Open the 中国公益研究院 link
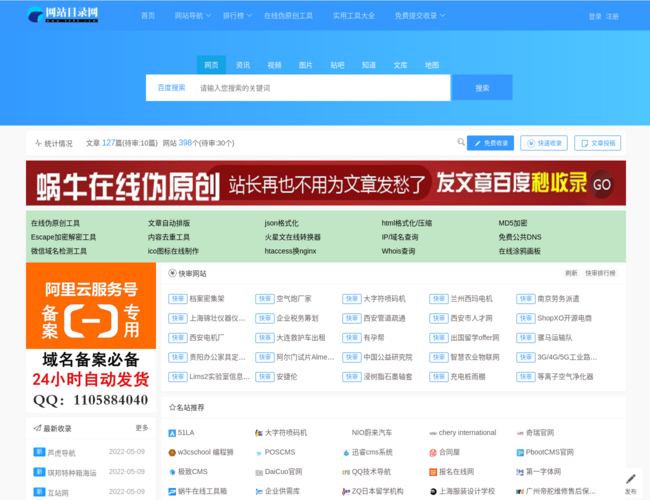The width and height of the screenshot is (650, 500). tap(388, 357)
